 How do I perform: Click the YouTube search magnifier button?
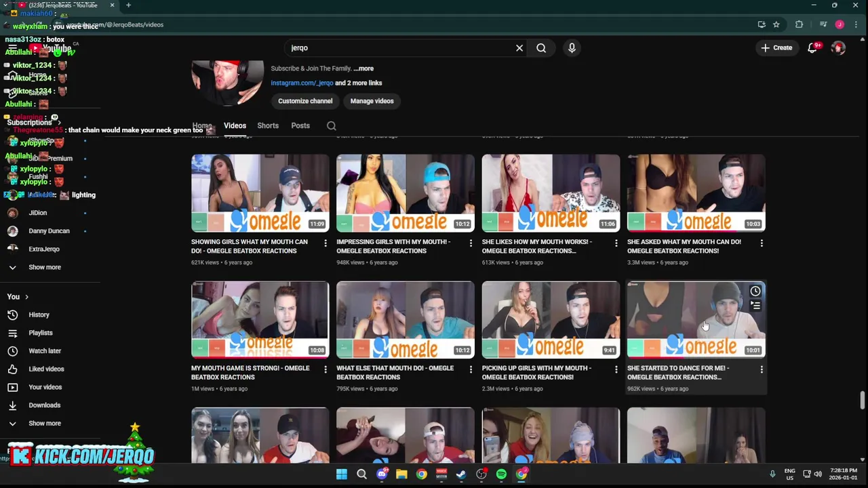click(541, 48)
